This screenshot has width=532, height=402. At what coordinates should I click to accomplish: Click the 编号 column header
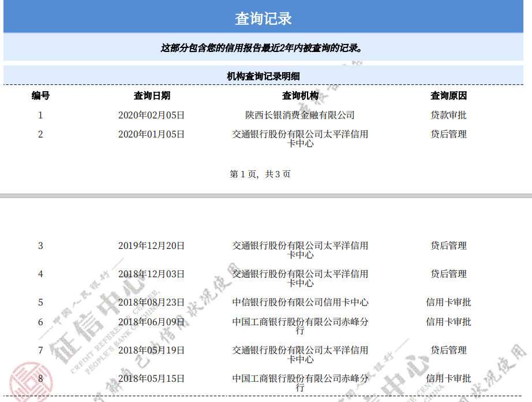click(41, 96)
